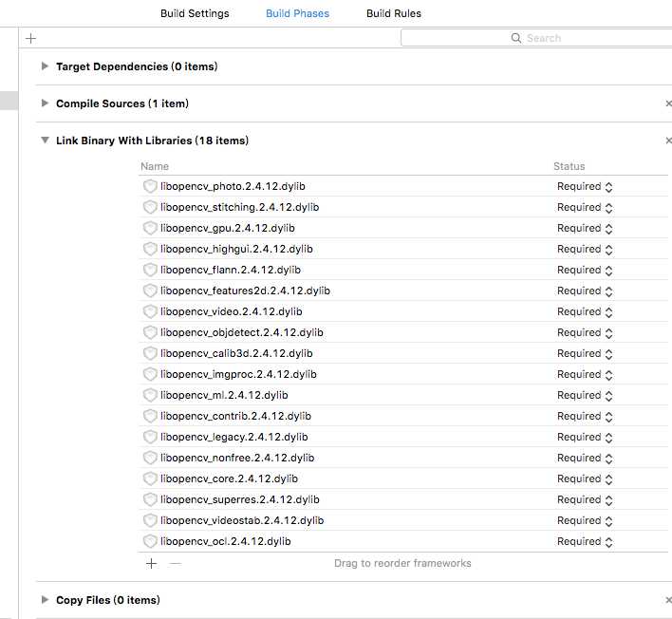
Task: Open Status popup for libopencv_stitching library
Action: (x=585, y=208)
